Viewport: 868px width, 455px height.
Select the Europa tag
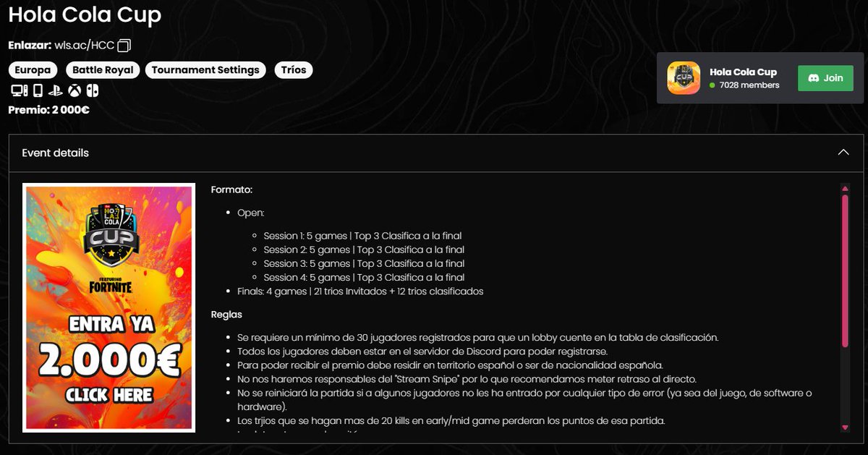[33, 70]
